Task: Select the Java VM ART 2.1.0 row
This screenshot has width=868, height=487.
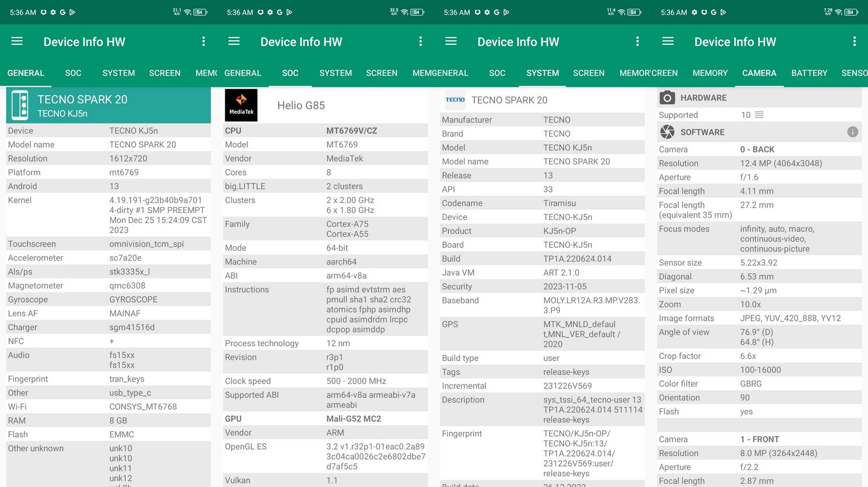Action: pos(542,272)
